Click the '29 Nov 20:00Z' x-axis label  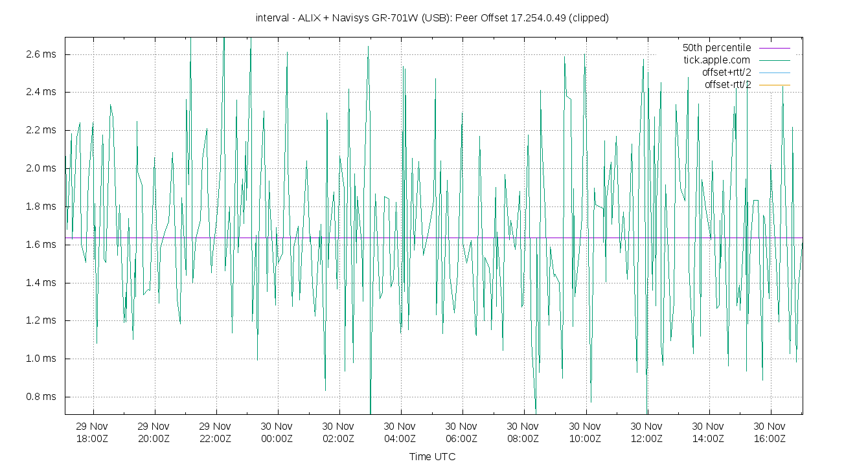pos(154,432)
